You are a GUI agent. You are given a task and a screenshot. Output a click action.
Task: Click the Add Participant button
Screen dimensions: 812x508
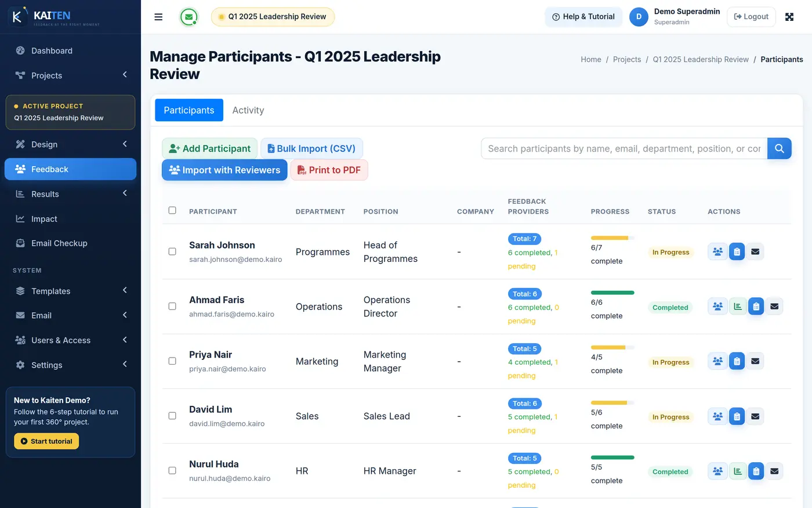(x=209, y=149)
